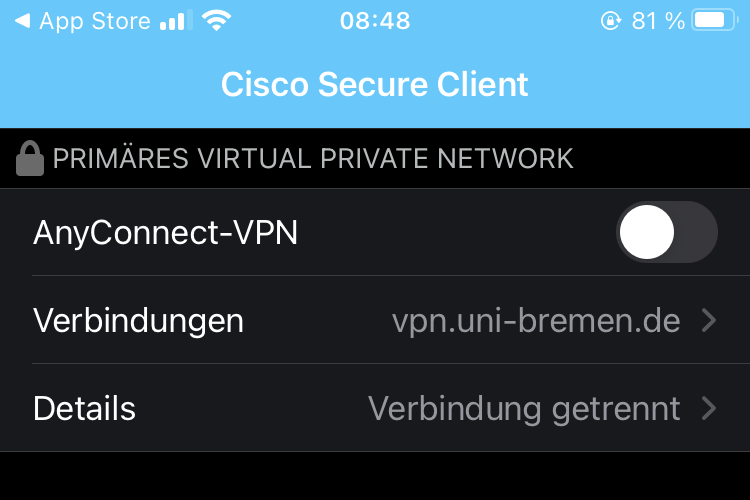
Task: Return via the App Store label
Action: coord(94,21)
